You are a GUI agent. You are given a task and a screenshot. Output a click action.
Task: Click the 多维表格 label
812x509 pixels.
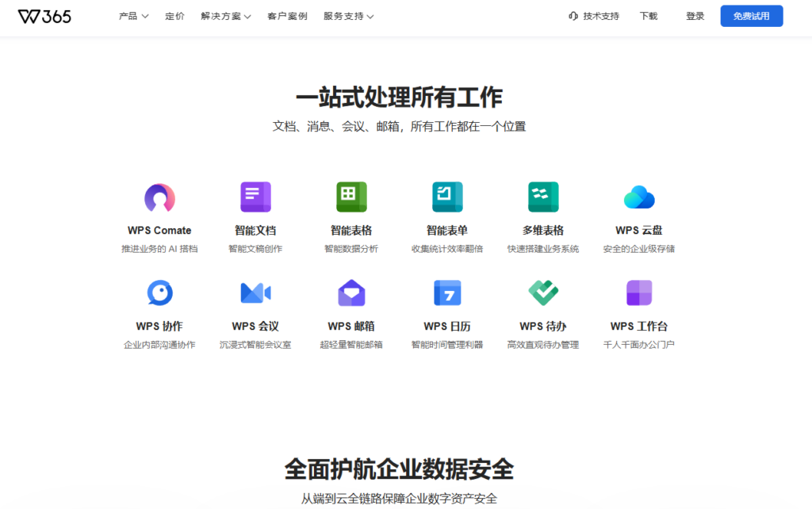[x=542, y=231]
